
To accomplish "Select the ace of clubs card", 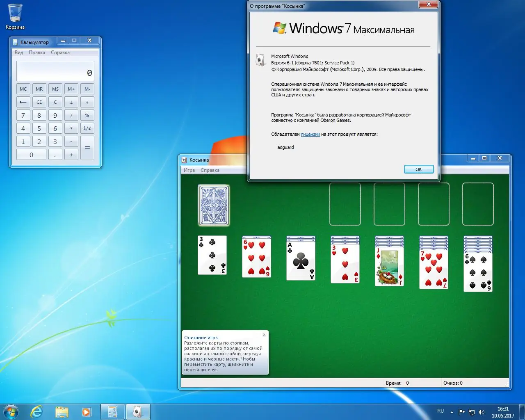I will click(301, 261).
